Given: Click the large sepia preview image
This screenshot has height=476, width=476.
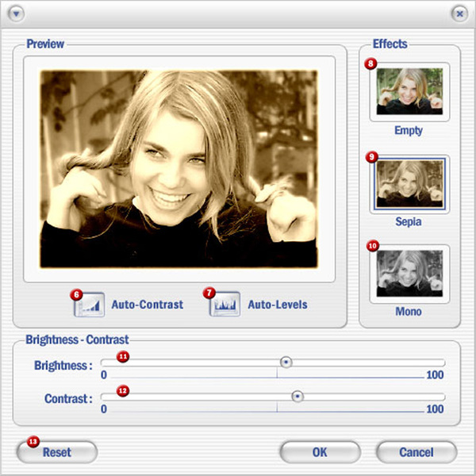Looking at the screenshot, I should 178,169.
